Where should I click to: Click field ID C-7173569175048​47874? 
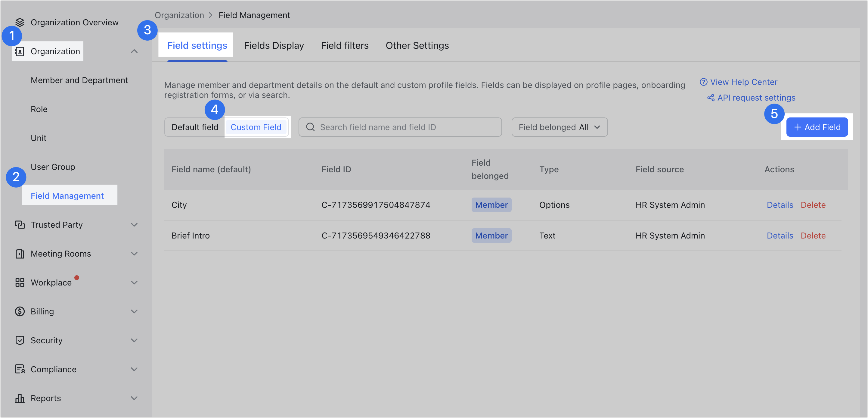coord(376,205)
